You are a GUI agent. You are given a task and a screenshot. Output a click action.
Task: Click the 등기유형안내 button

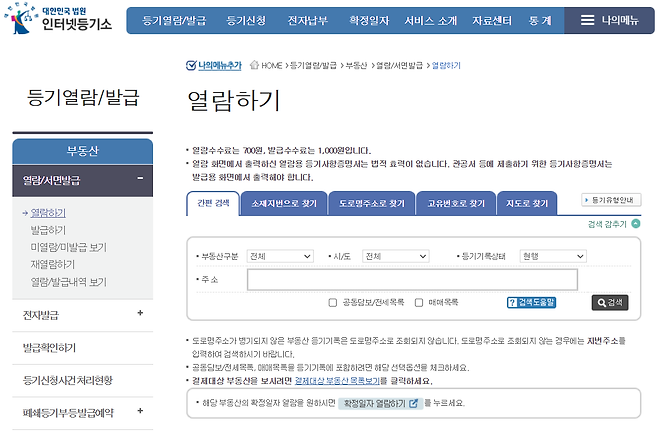click(611, 200)
